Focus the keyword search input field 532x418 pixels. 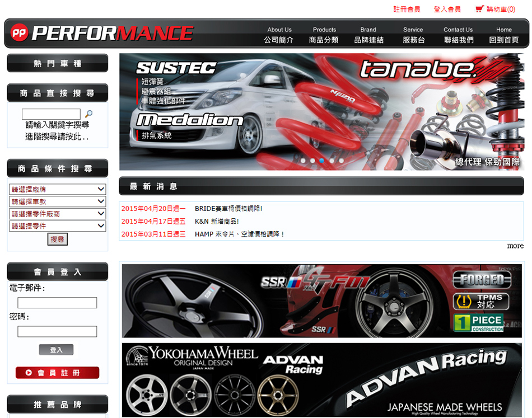pos(51,114)
